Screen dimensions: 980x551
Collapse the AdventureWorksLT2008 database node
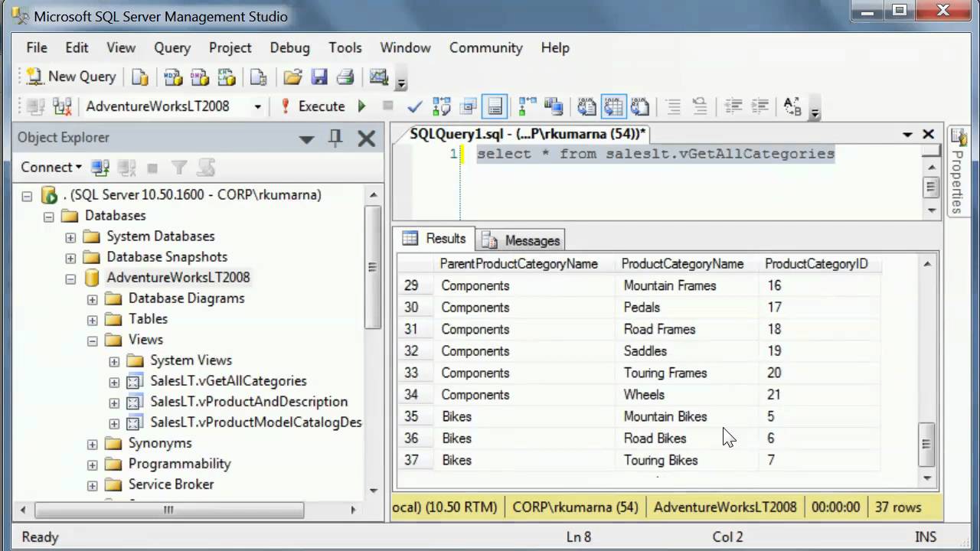tap(70, 279)
